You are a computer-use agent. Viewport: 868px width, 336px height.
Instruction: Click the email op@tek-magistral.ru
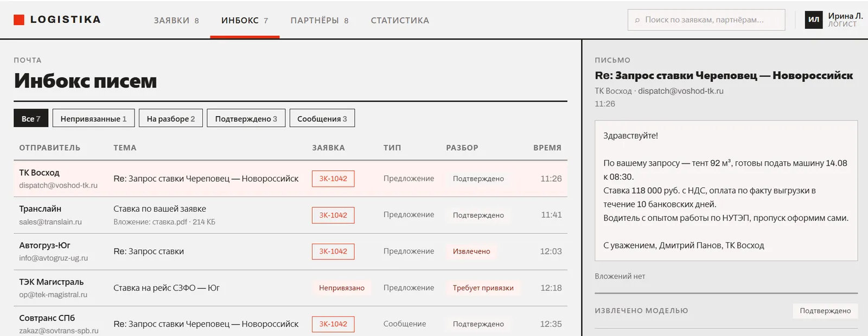pos(53,295)
